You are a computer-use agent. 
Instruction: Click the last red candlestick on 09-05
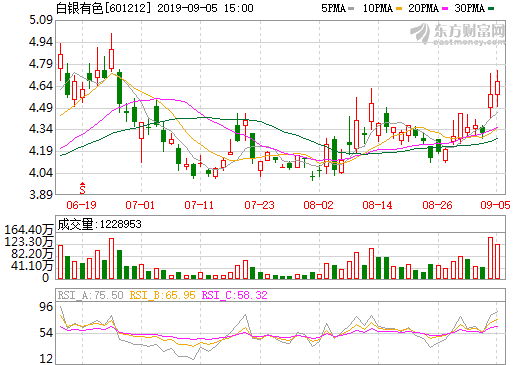click(497, 88)
